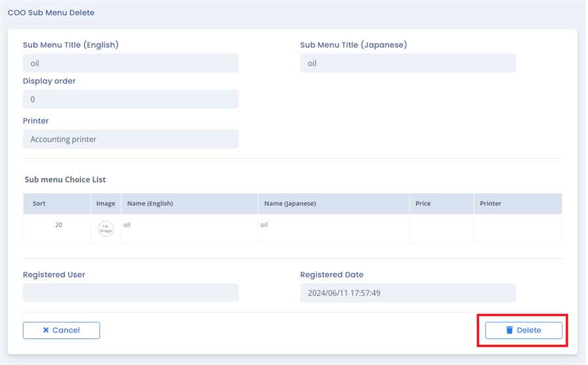Click the oil entry under Name (Japanese)
Screen dimensions: 588x365
265,225
